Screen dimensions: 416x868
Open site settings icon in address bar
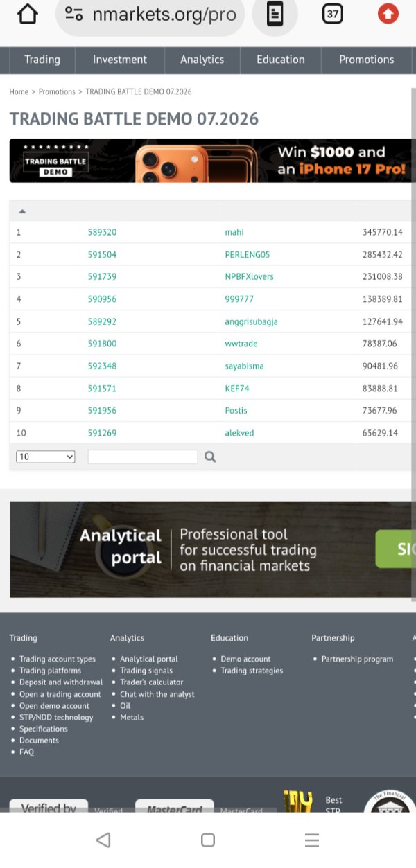pyautogui.click(x=73, y=15)
